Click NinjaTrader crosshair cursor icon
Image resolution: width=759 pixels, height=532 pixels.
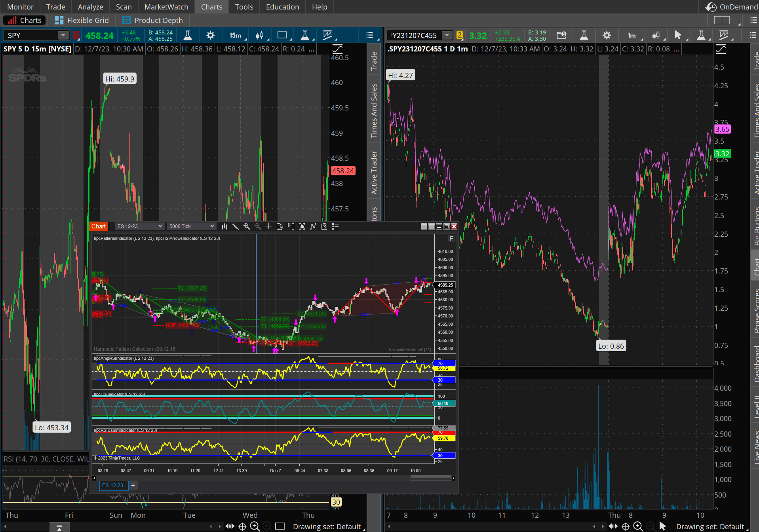click(268, 226)
